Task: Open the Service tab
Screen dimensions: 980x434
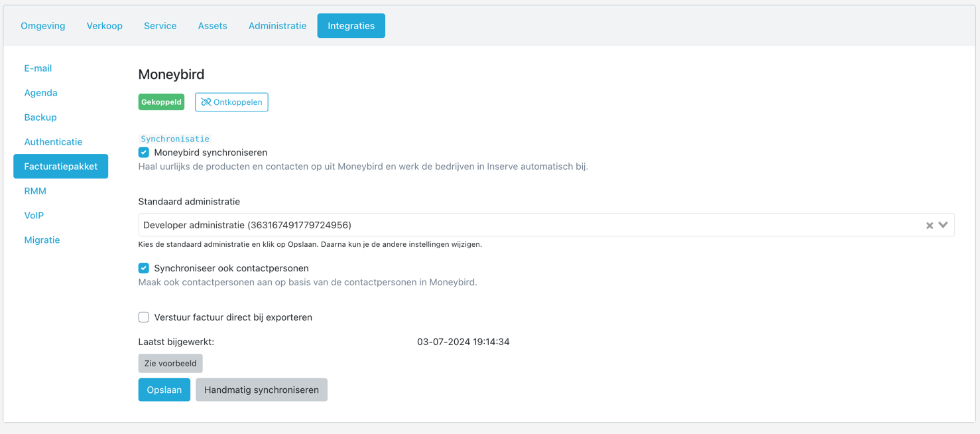Action: [160, 26]
